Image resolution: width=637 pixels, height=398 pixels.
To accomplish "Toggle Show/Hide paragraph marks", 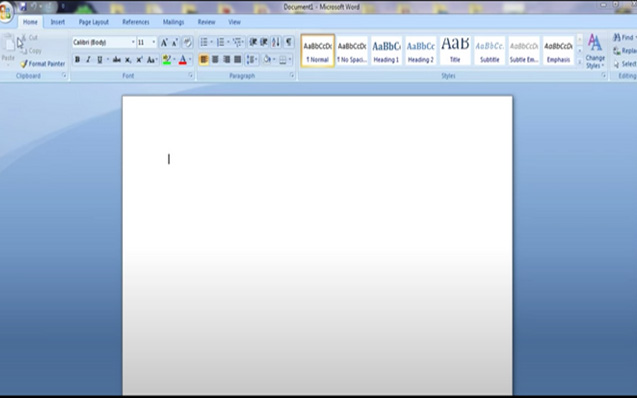I will 288,42.
